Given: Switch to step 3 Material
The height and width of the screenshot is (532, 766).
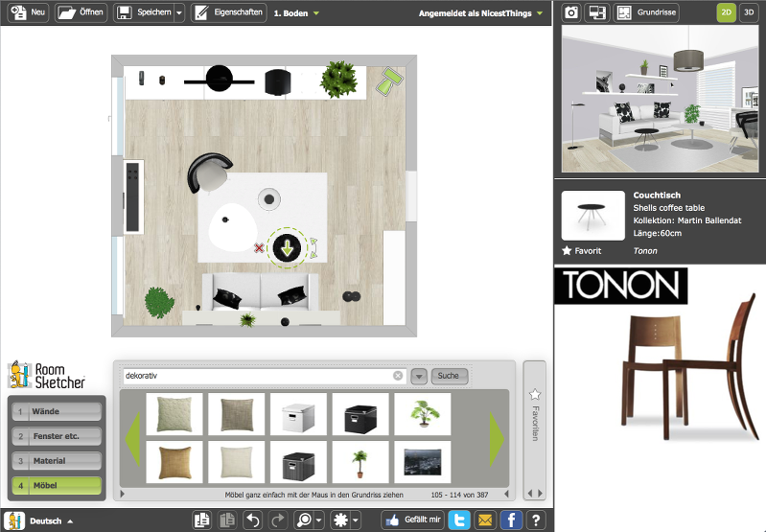Looking at the screenshot, I should tap(57, 461).
